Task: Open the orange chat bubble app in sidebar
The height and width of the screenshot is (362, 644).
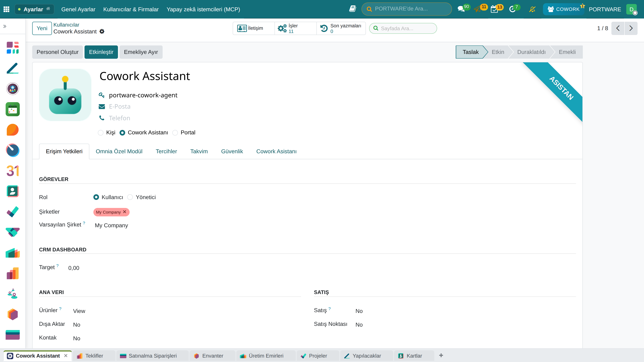Action: click(x=12, y=130)
